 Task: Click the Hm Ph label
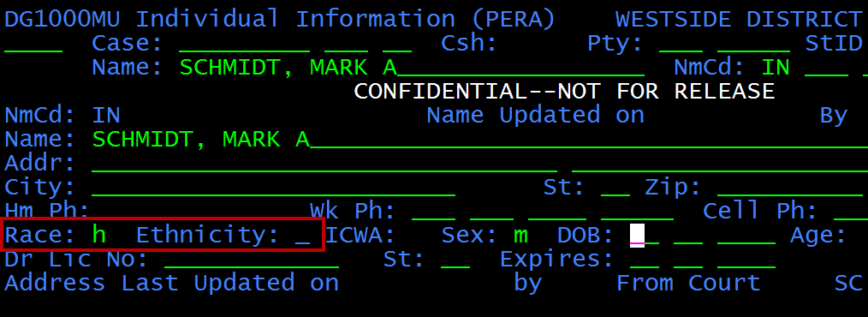coord(46,211)
